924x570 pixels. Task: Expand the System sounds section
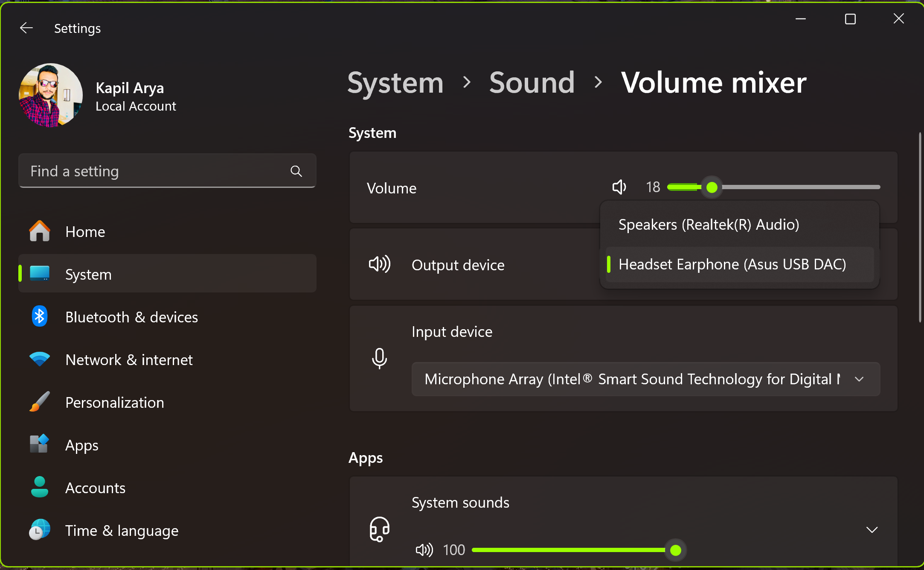pyautogui.click(x=872, y=530)
